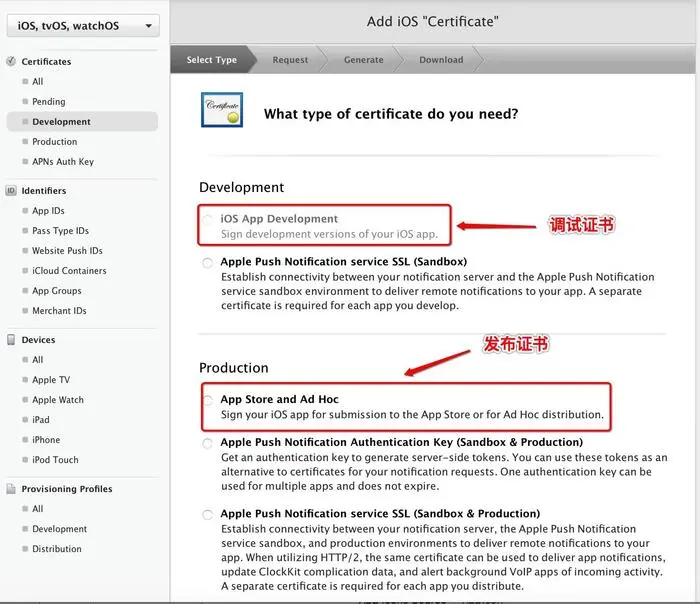The image size is (700, 604).
Task: Click the Identifiers ID icon
Action: [x=11, y=191]
